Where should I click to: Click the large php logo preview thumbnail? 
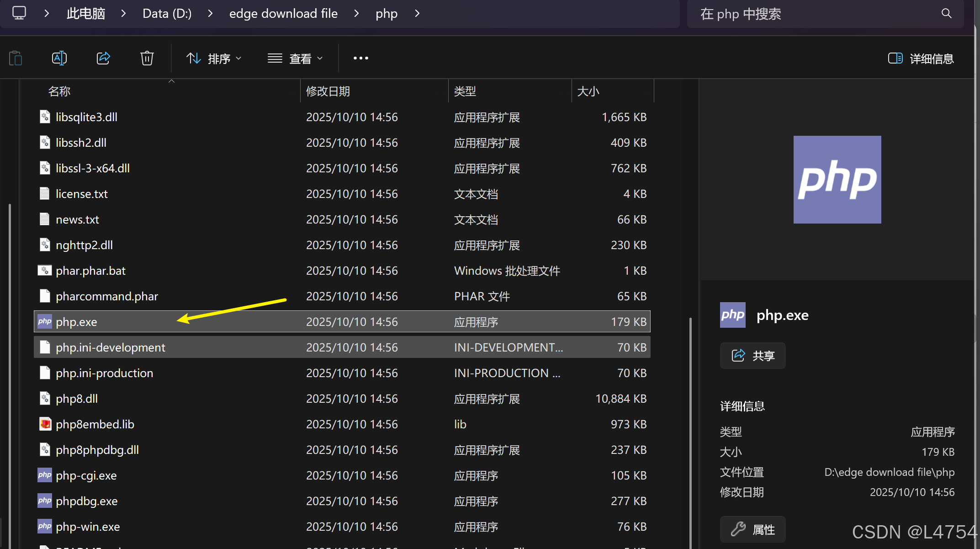(837, 180)
